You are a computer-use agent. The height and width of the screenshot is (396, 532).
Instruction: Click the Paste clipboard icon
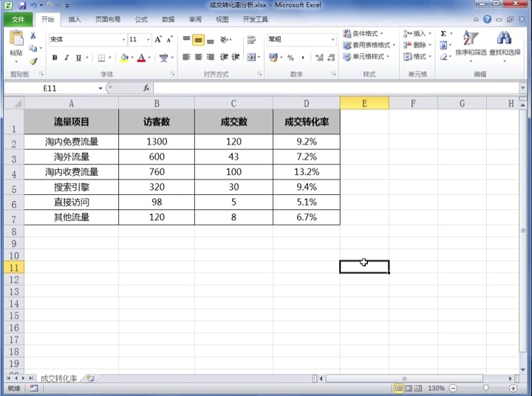[x=16, y=38]
